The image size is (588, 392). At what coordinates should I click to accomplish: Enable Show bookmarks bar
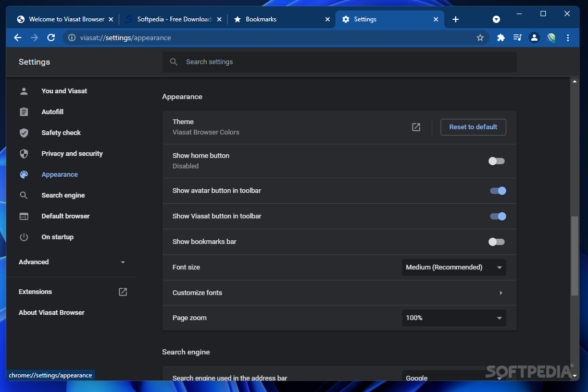tap(496, 242)
